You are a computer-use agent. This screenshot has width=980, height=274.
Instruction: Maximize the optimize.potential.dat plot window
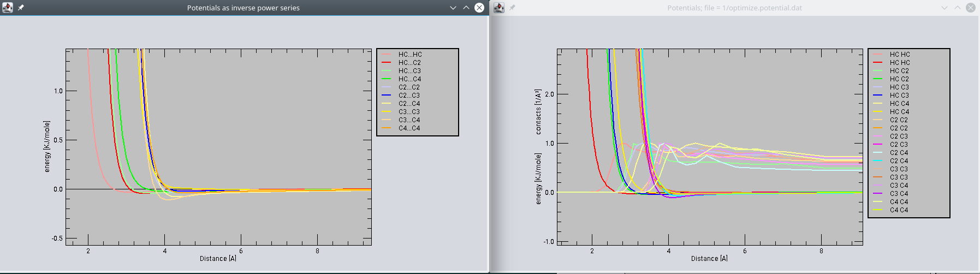(958, 8)
